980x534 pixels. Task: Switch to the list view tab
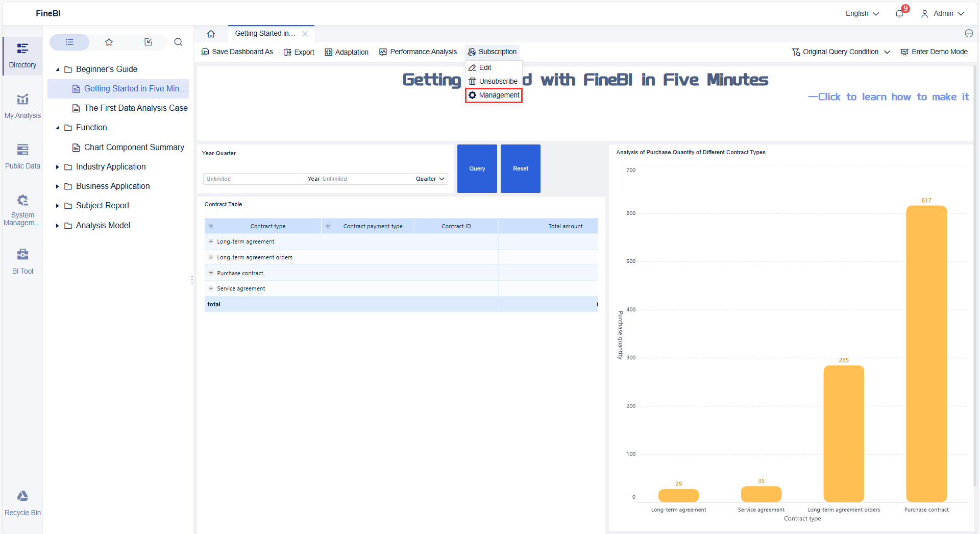pos(69,42)
